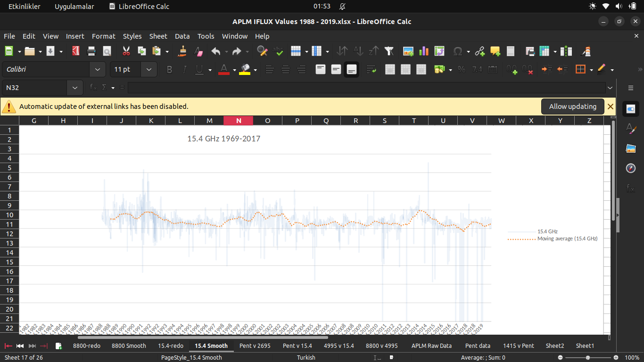The image size is (644, 362).
Task: Switch to the 8800 Smooth sheet tab
Action: (129, 346)
